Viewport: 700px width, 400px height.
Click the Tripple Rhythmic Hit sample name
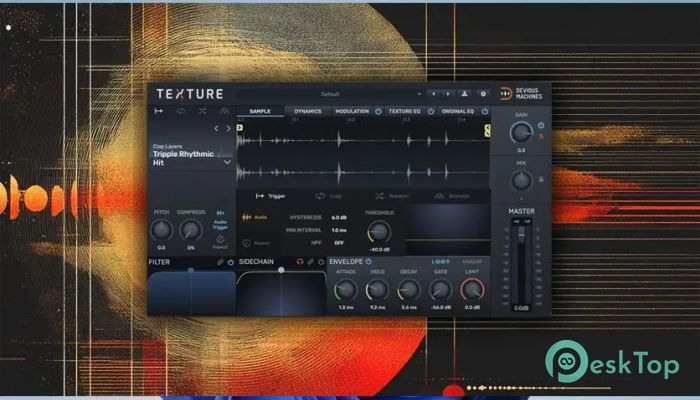183,158
